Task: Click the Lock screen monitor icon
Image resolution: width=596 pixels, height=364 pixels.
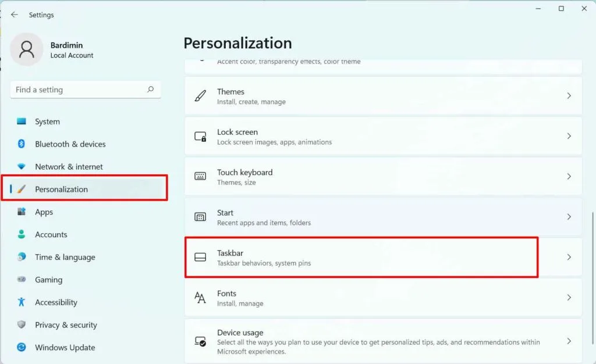Action: (200, 136)
